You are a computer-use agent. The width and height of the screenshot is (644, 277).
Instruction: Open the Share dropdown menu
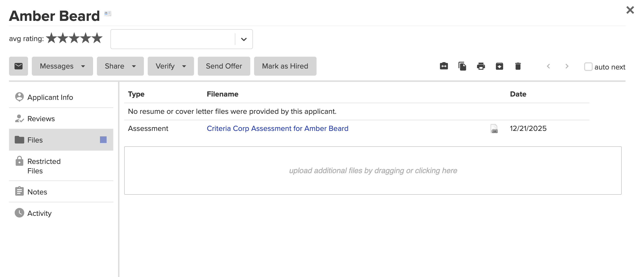coord(120,66)
